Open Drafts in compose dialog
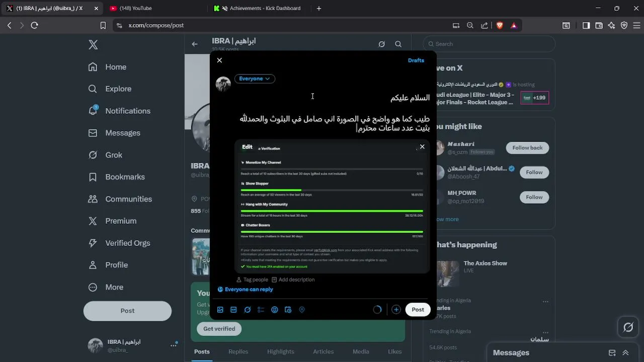 [x=416, y=60]
